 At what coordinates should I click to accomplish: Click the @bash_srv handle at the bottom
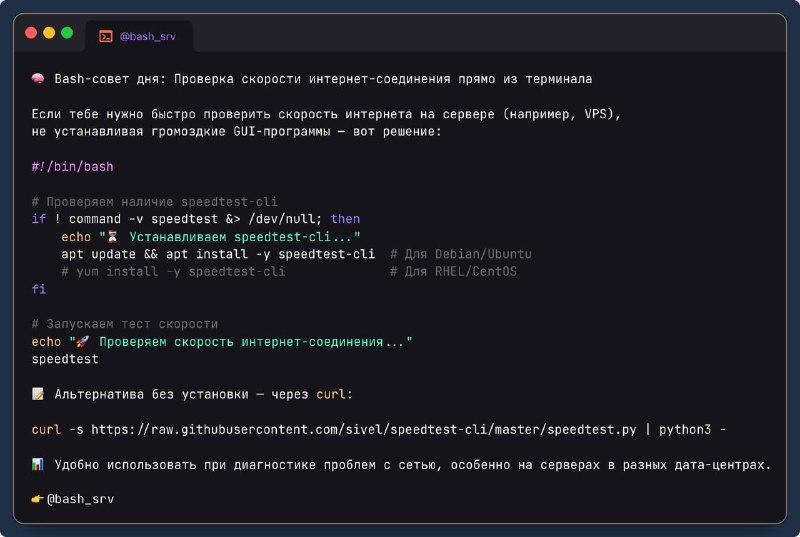pos(80,499)
